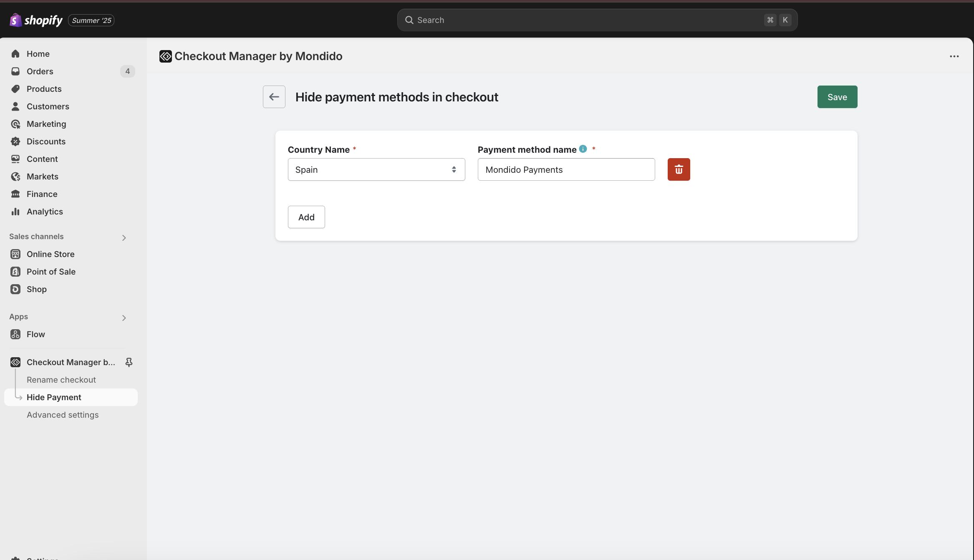Image resolution: width=974 pixels, height=560 pixels.
Task: Open Online Store sales channel
Action: pyautogui.click(x=50, y=254)
